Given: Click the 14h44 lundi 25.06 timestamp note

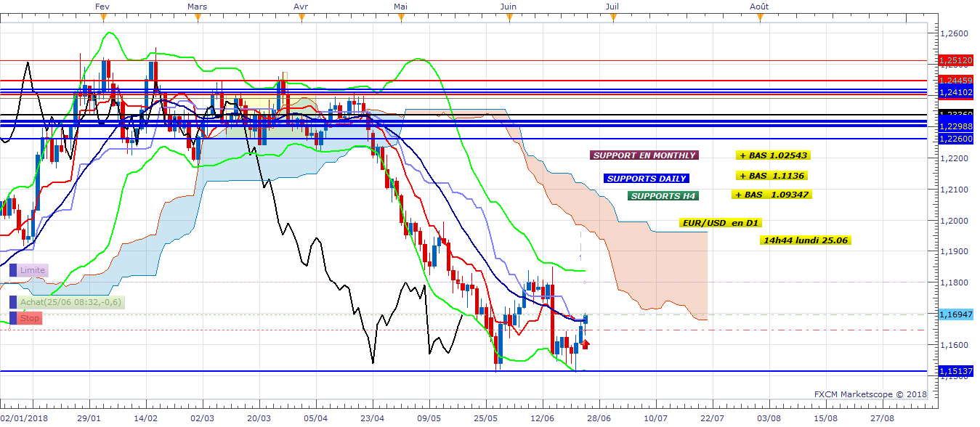Looking at the screenshot, I should [x=804, y=240].
